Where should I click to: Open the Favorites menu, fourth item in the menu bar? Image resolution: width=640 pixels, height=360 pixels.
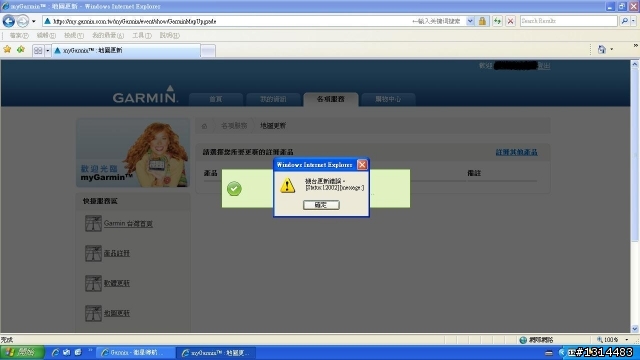pos(108,36)
